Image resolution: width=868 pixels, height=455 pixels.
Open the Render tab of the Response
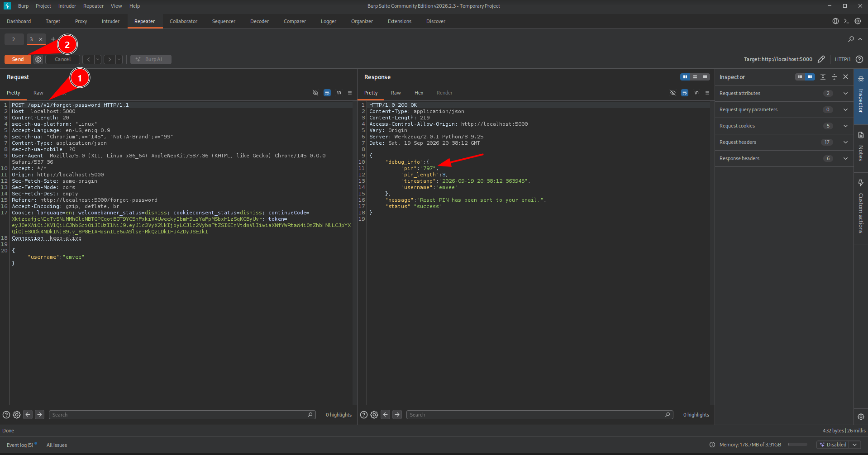click(444, 93)
